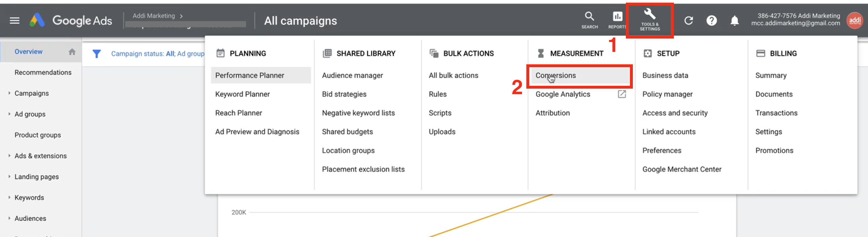The height and width of the screenshot is (237, 868).
Task: Select Overview in the sidebar
Action: (x=29, y=52)
